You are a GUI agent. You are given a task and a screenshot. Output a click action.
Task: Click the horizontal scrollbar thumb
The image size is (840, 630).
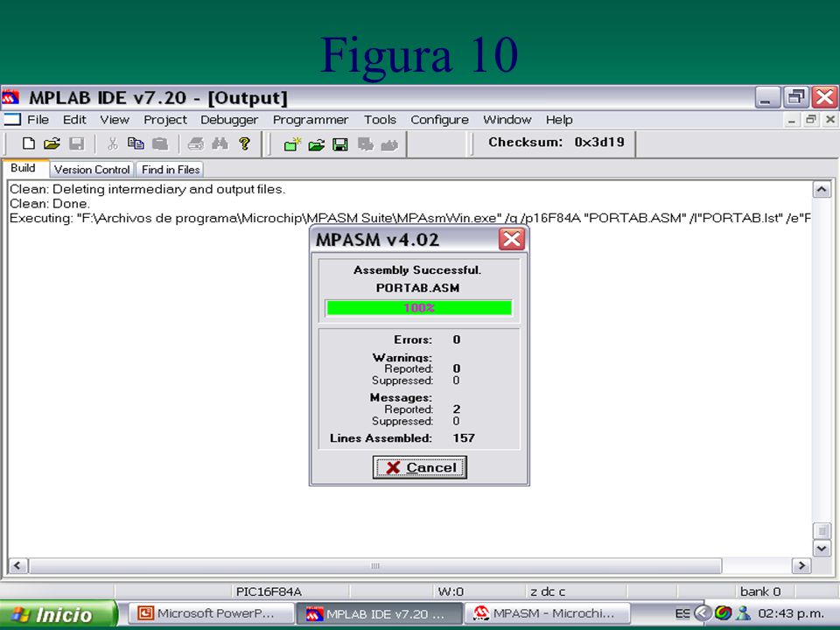[x=375, y=565]
